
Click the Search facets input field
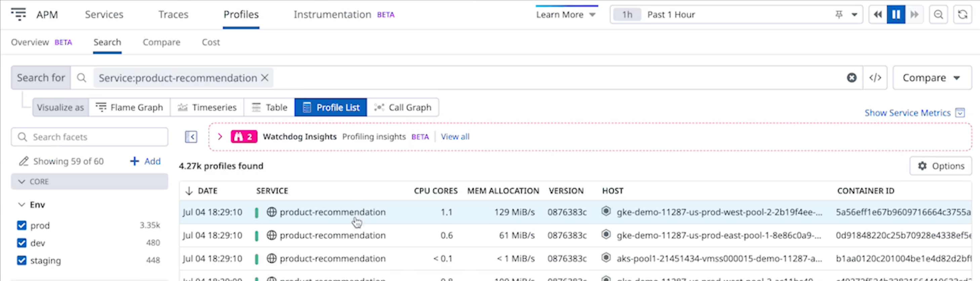(x=89, y=137)
